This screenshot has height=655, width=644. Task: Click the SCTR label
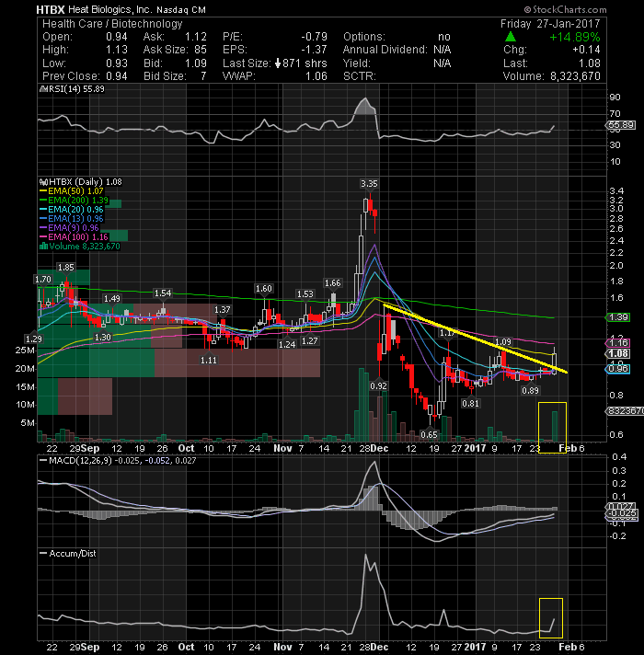pos(360,76)
